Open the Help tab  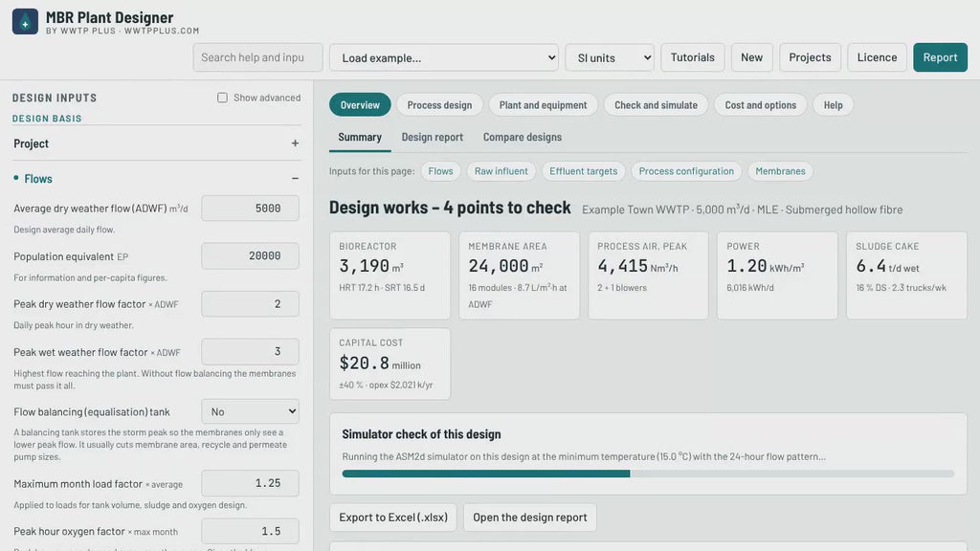834,105
